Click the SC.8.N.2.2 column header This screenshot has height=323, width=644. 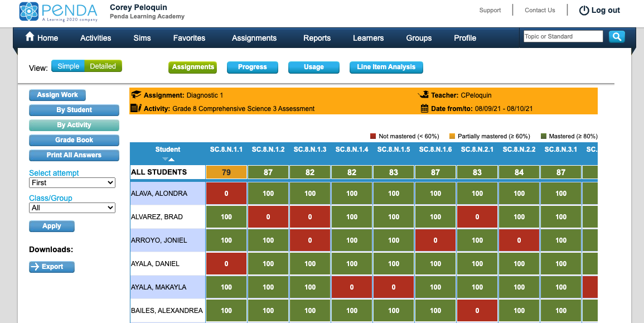(519, 150)
